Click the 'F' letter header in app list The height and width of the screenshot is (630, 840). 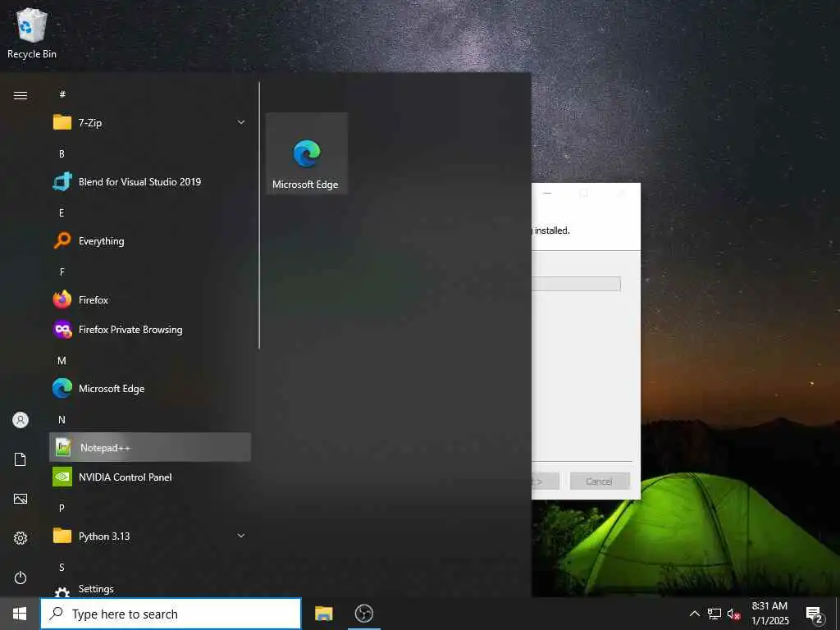pos(62,272)
